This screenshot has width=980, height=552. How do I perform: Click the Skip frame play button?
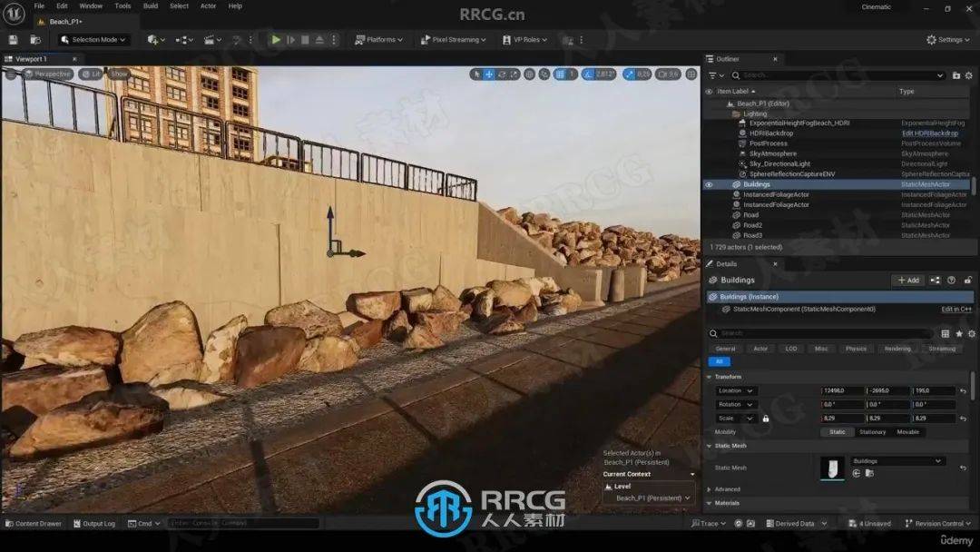click(x=290, y=39)
